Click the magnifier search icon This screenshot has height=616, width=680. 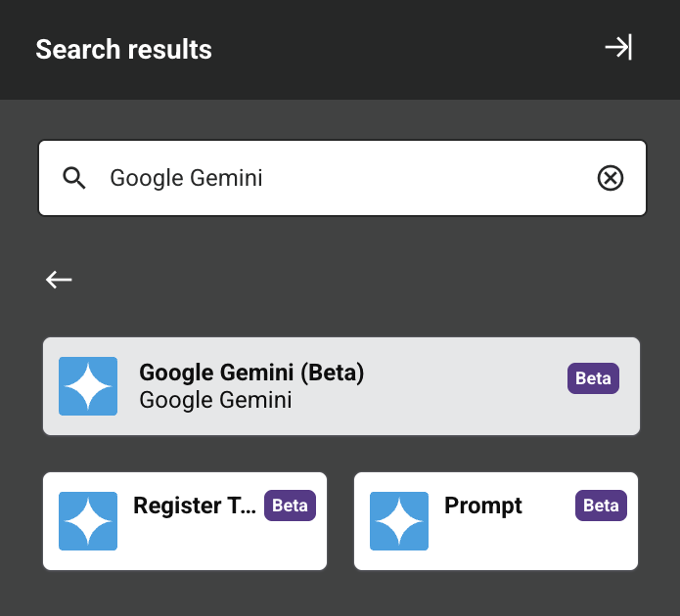(x=74, y=178)
